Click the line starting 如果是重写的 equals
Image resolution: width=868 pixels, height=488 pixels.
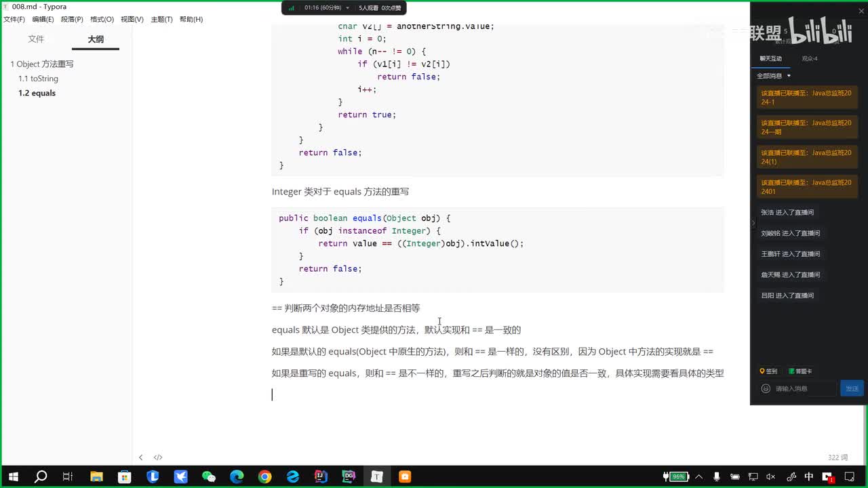[x=498, y=373]
